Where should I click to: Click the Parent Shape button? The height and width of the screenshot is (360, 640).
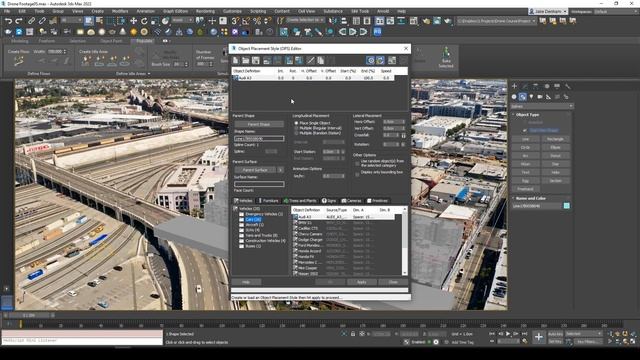point(259,124)
